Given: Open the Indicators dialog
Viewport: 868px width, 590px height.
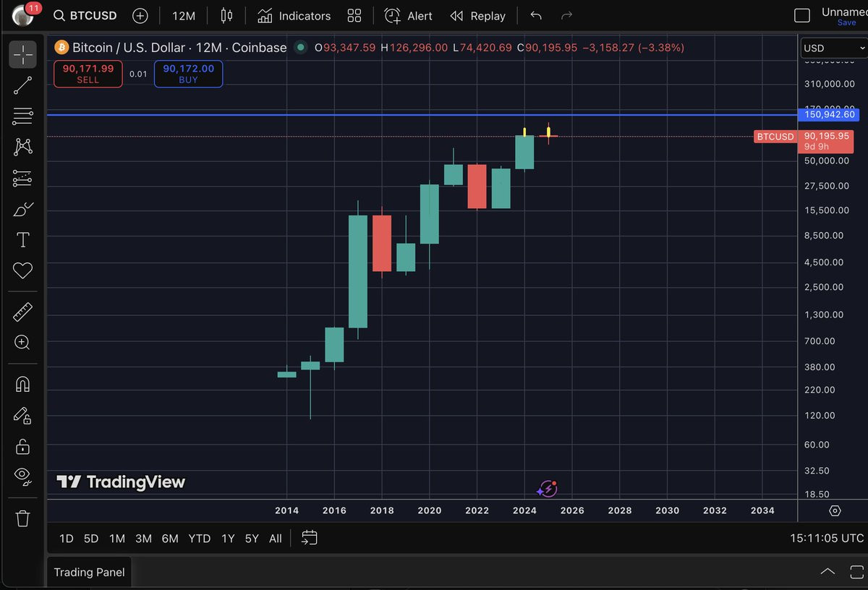Looking at the screenshot, I should [x=294, y=15].
